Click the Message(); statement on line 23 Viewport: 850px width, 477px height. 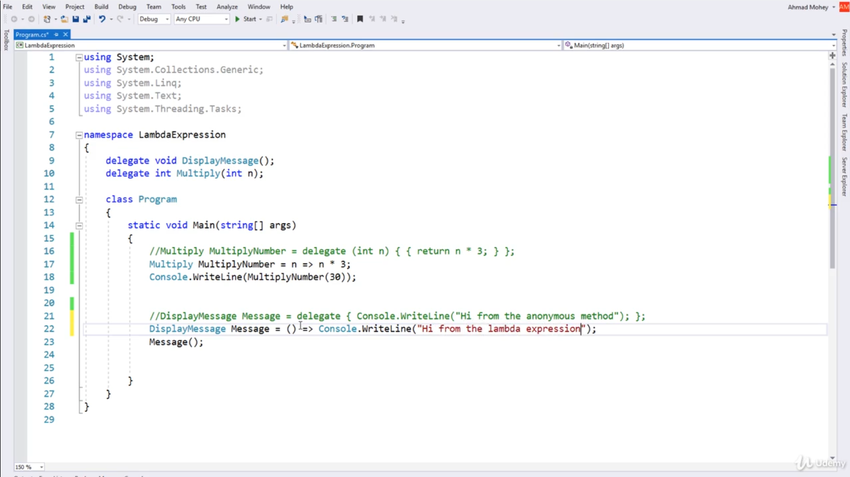pos(176,342)
